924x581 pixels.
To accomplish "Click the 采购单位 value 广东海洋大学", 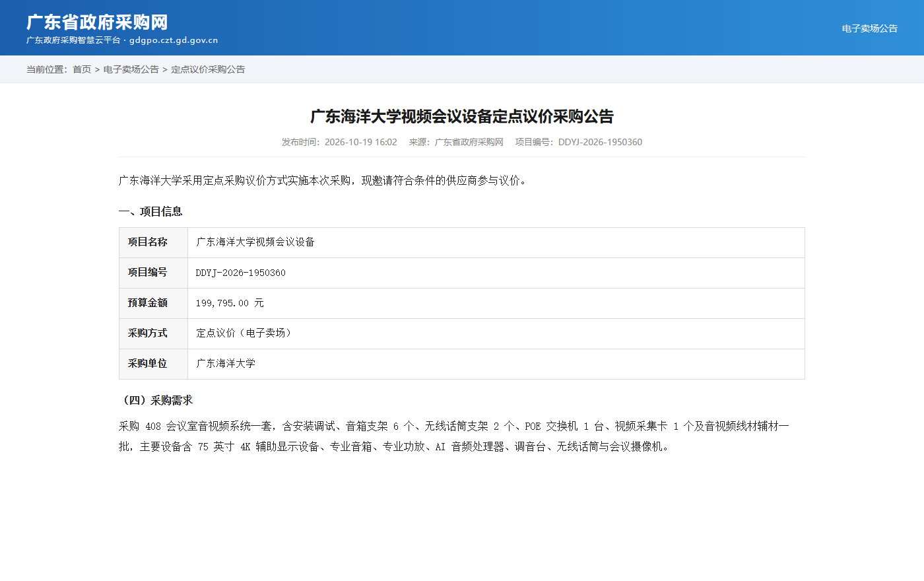I will (226, 364).
